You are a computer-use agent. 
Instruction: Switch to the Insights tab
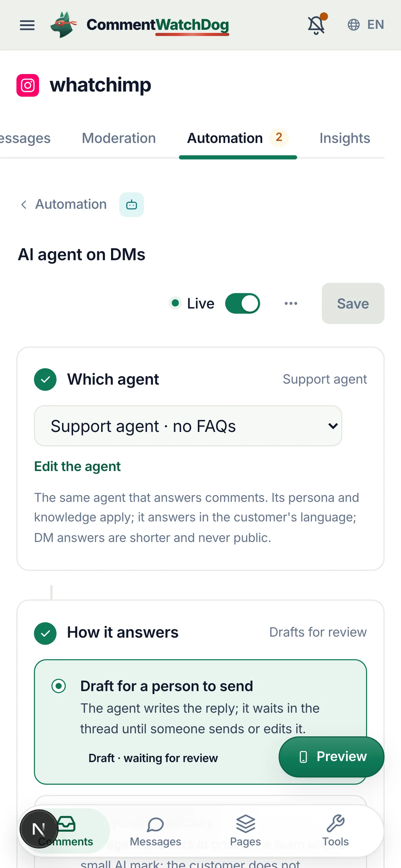(x=345, y=138)
